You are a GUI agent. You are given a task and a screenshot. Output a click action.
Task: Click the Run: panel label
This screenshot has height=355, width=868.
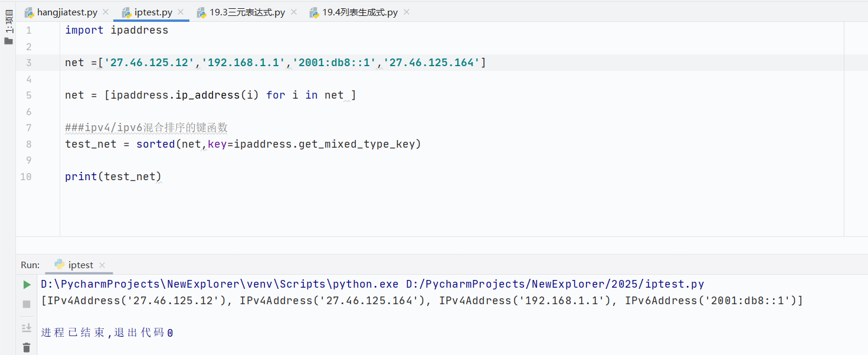coord(30,265)
